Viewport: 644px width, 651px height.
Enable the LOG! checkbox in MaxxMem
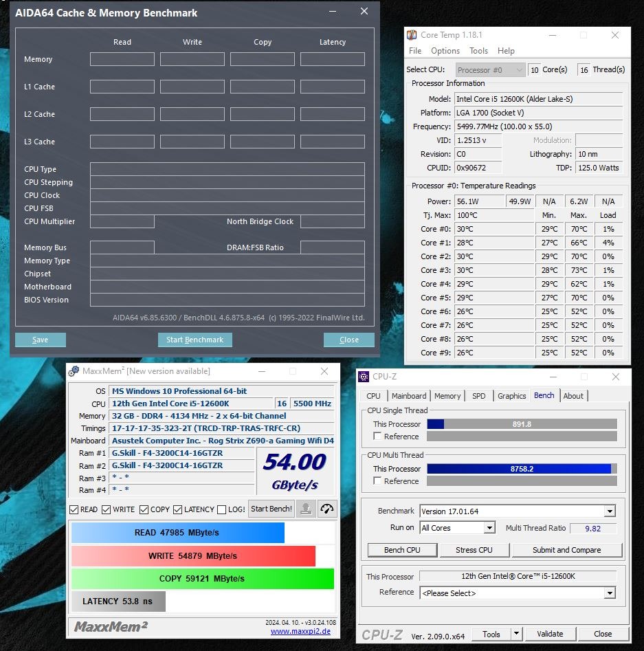coord(222,509)
